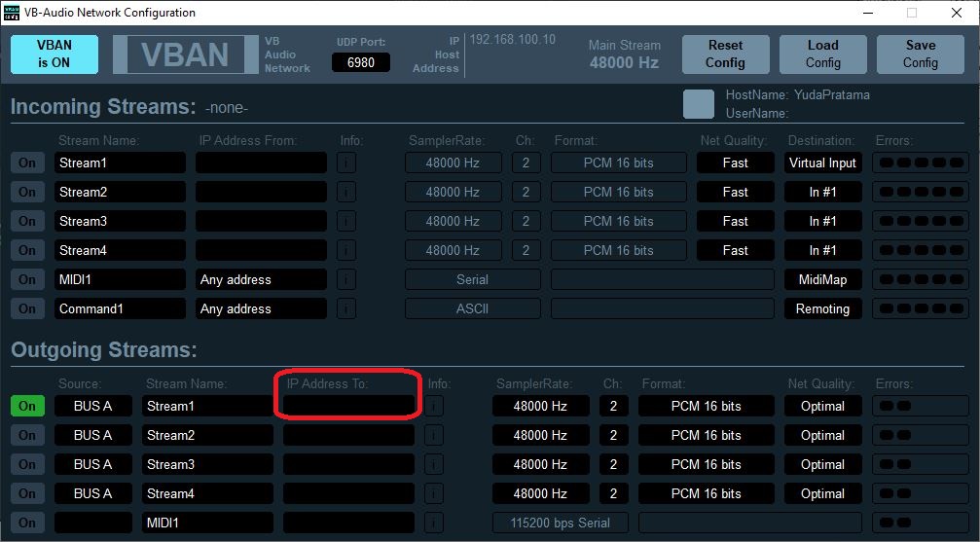Change PCM 16 bits format of outgoing Stream4
This screenshot has width=980, height=542.
tap(707, 493)
